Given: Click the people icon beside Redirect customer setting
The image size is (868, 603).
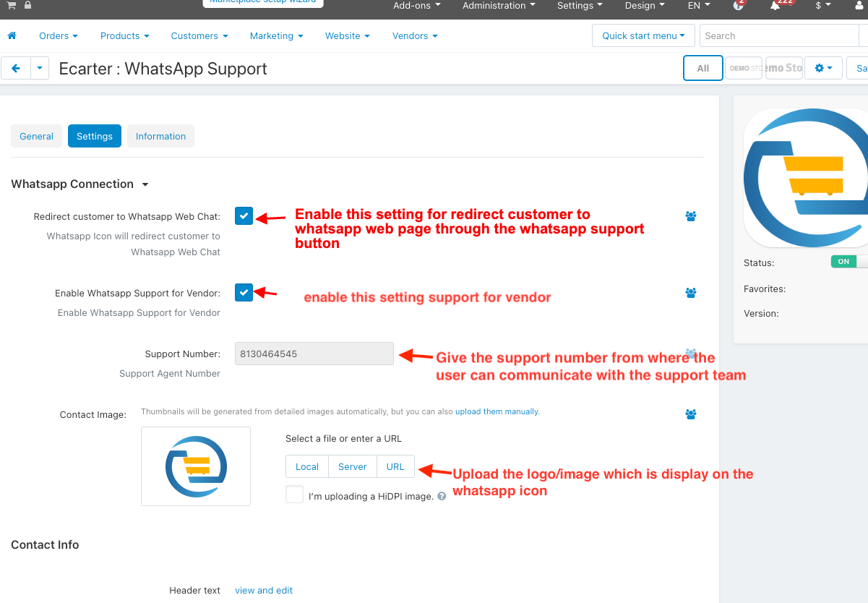Looking at the screenshot, I should [x=691, y=216].
